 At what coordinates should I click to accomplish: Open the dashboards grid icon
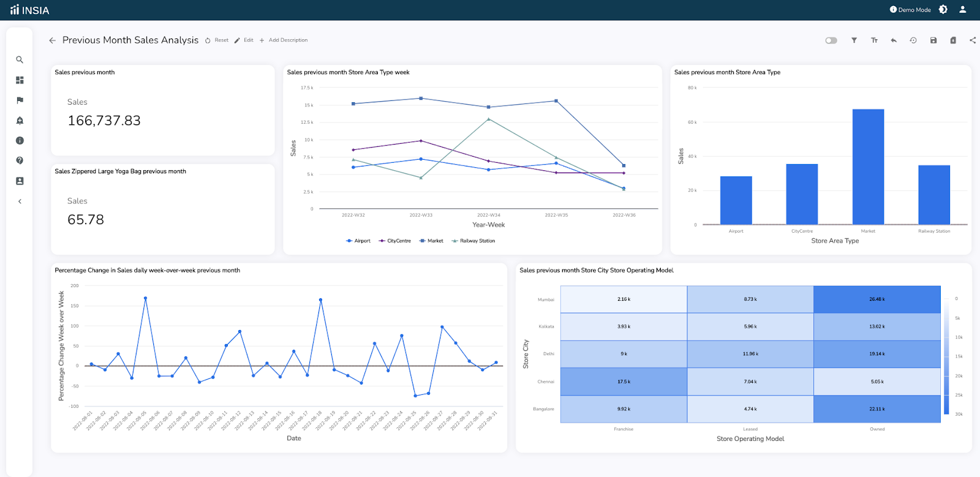[x=20, y=80]
